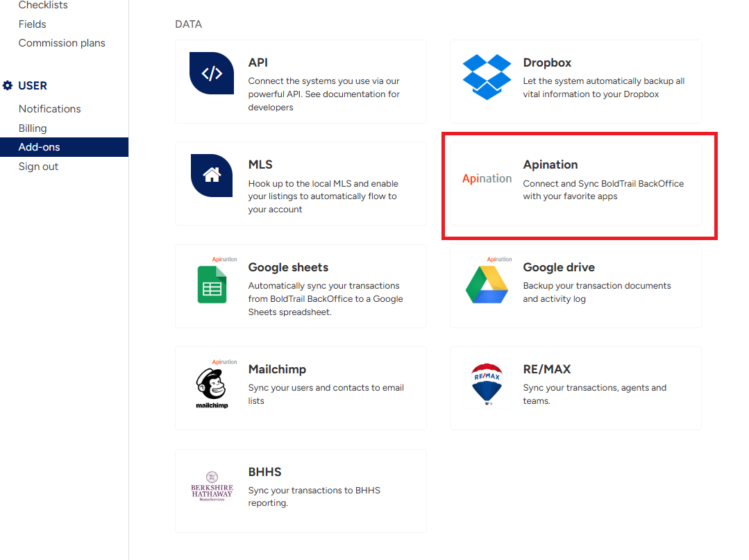Click Sign out in the sidebar
749x560 pixels.
(38, 167)
